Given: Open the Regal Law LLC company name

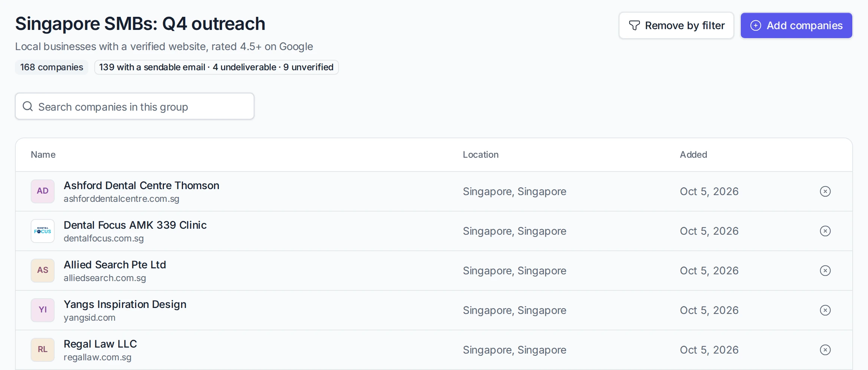Looking at the screenshot, I should tap(100, 344).
